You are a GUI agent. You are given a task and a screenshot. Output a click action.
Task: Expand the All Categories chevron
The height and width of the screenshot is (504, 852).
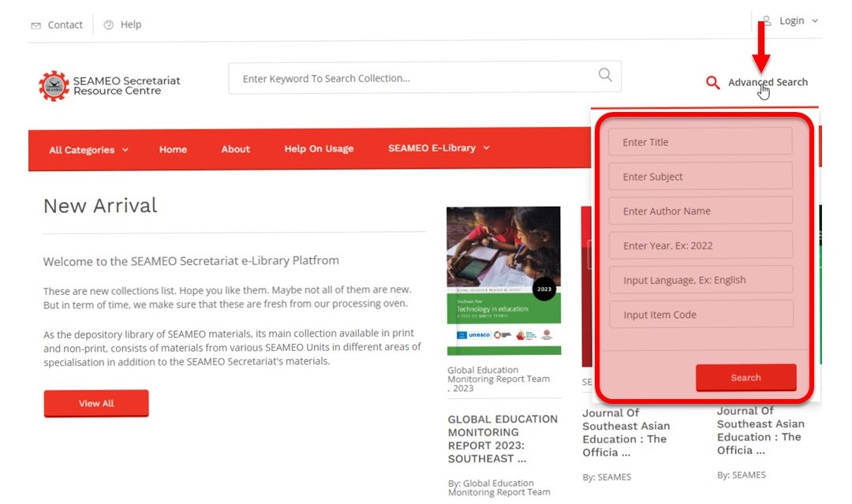[125, 150]
